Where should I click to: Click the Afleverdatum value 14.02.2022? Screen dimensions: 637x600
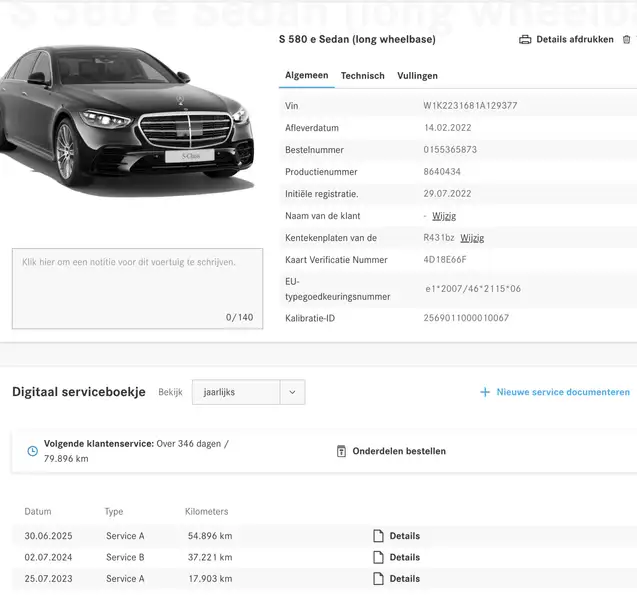(447, 128)
